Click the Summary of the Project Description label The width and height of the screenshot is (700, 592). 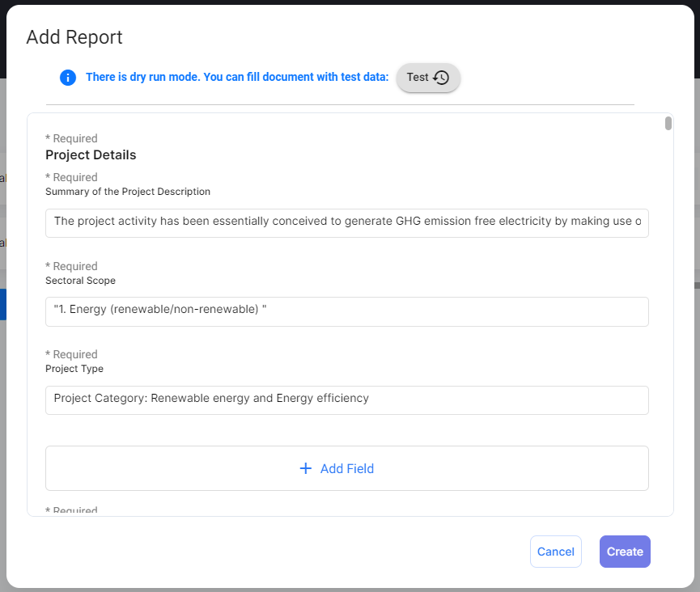128,192
